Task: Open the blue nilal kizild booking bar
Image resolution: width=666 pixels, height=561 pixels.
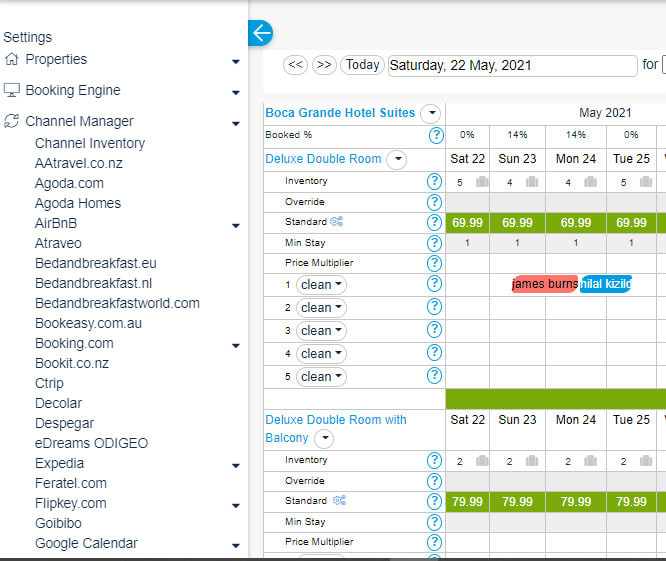Action: (x=606, y=284)
